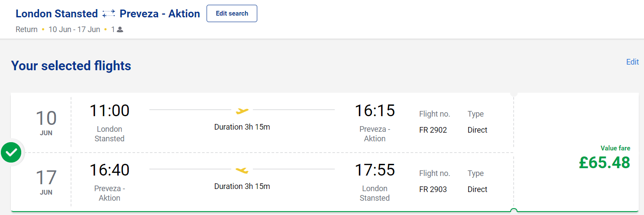Click the return flight plane icon
This screenshot has height=215, width=644.
pos(242,170)
